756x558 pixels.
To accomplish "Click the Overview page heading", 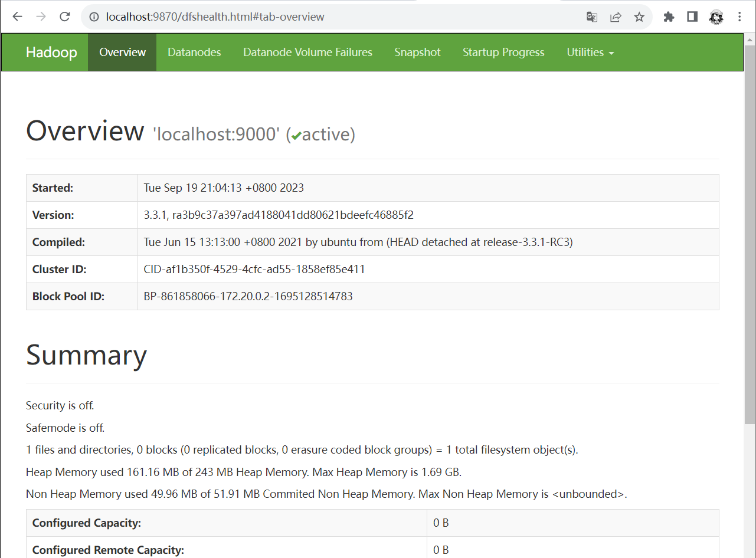I will point(85,130).
